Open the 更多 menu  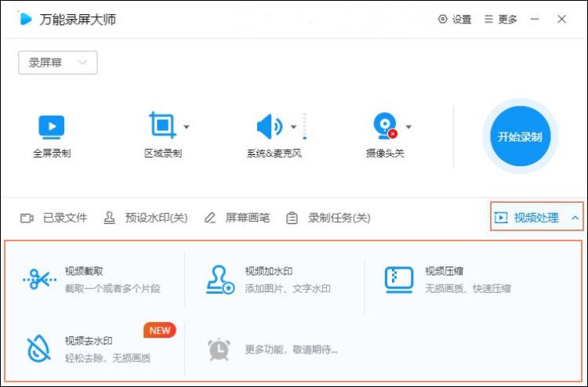tap(501, 19)
